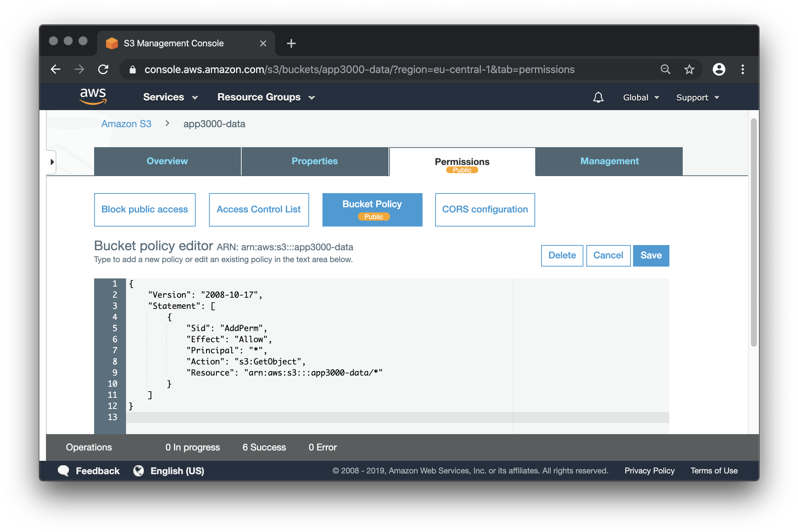798x532 pixels.
Task: Open the Terms of Use link
Action: [x=714, y=470]
